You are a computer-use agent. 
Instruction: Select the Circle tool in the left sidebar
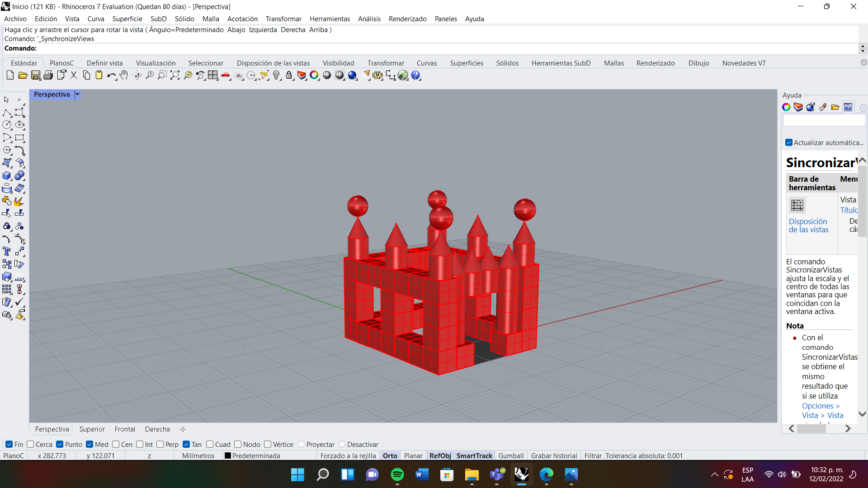[x=7, y=125]
